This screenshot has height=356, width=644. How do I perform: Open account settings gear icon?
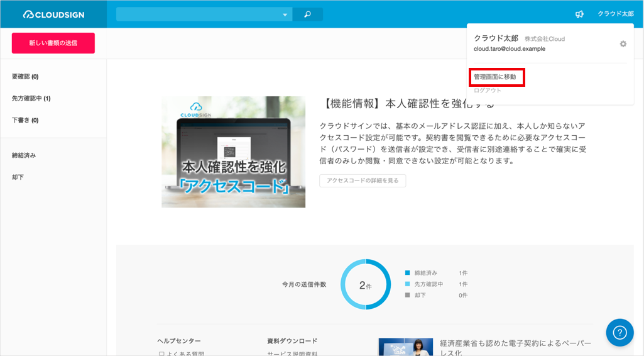(x=623, y=43)
